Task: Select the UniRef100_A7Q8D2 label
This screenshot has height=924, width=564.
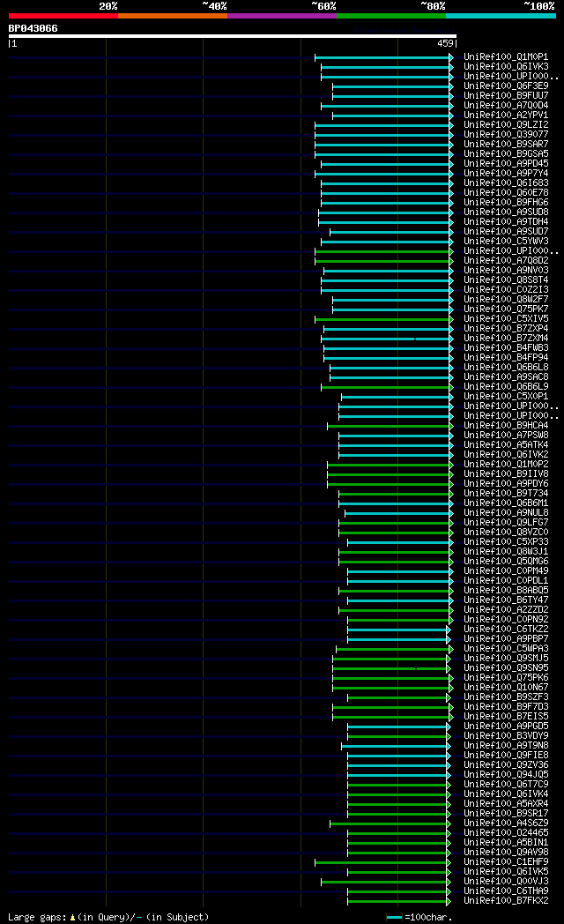Action: [506, 260]
